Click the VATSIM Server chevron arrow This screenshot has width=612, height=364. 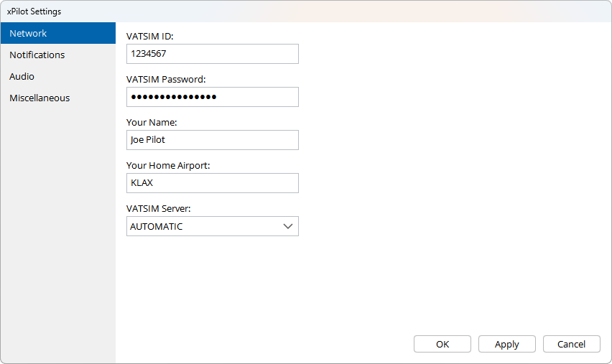pos(288,226)
